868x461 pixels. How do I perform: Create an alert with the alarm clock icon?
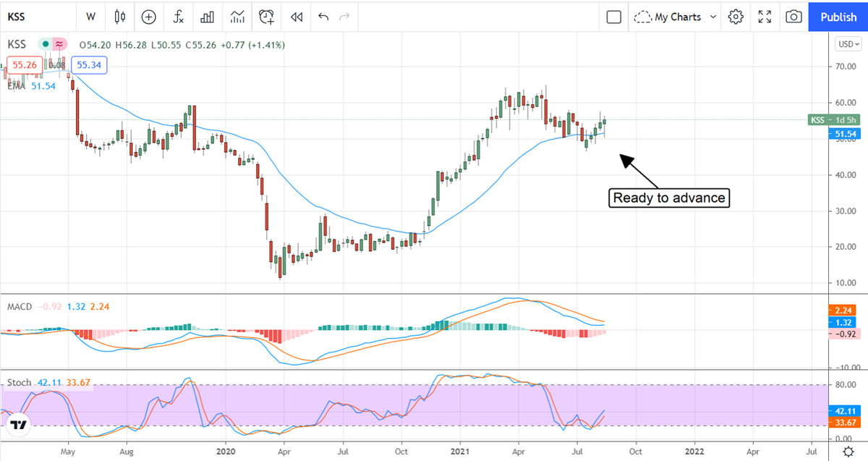click(x=267, y=17)
